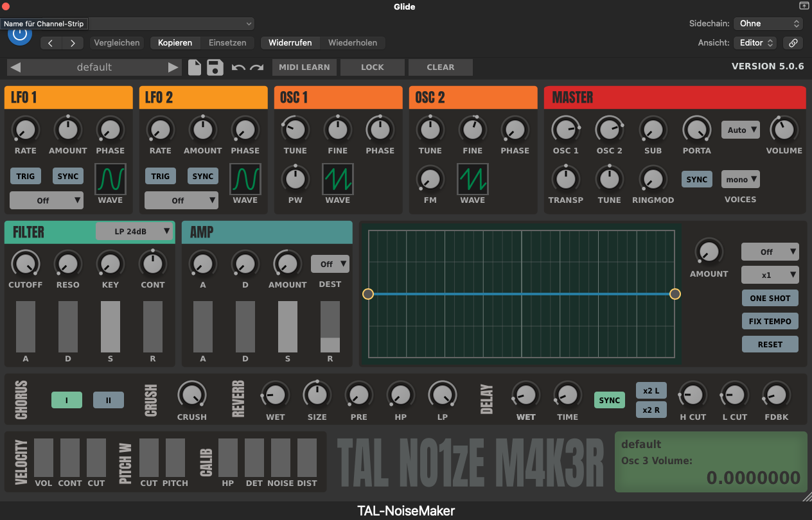Enable Chorus I
The height and width of the screenshot is (520, 812).
pos(67,400)
